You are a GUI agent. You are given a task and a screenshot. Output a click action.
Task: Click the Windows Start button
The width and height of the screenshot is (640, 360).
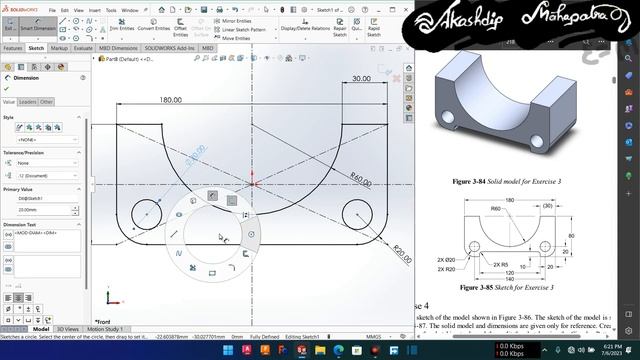(228, 350)
